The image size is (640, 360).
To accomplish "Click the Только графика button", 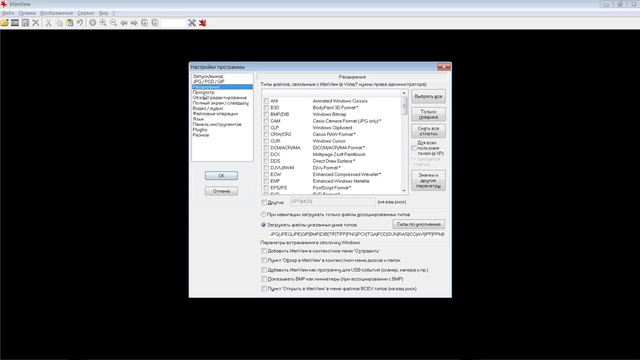I will pos(428,114).
